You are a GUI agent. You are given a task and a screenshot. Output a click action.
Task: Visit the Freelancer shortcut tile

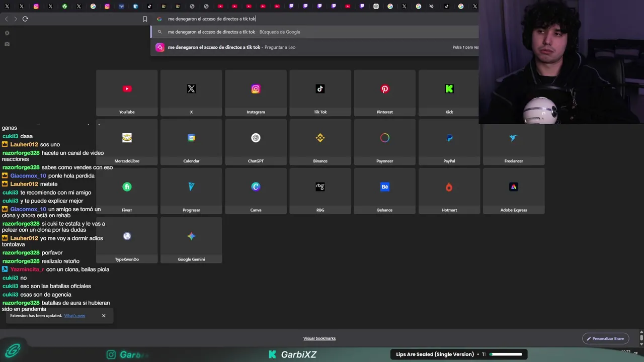click(x=514, y=142)
